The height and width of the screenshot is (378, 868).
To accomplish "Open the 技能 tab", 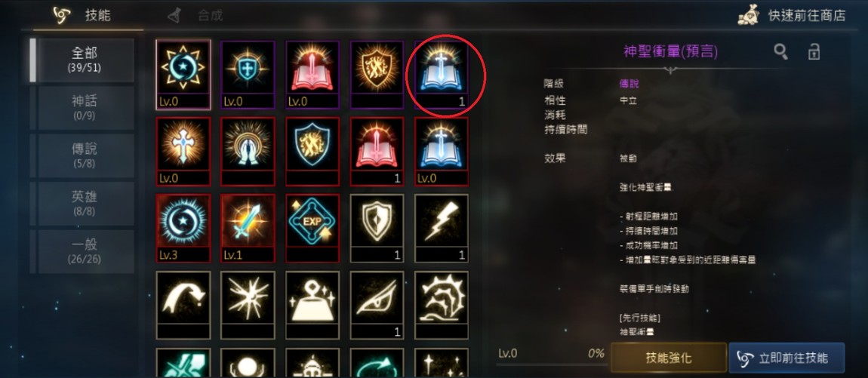I will pyautogui.click(x=87, y=16).
